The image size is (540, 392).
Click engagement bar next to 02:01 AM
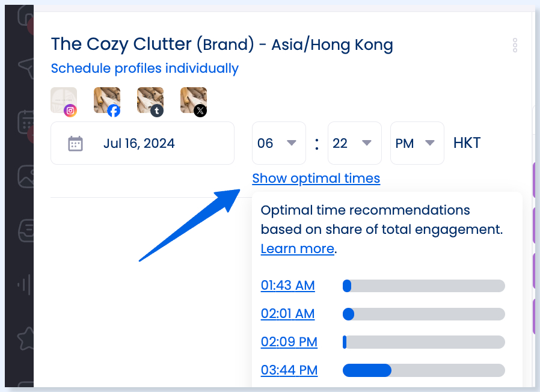pyautogui.click(x=424, y=314)
